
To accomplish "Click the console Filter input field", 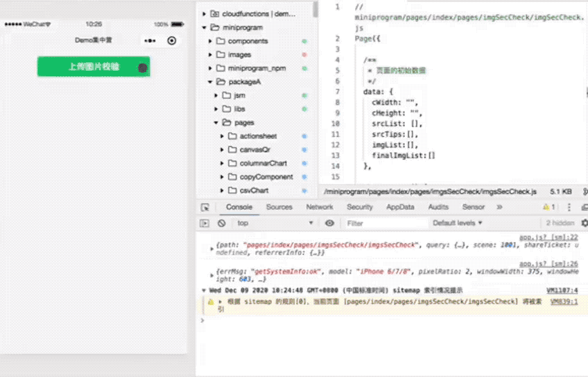I will (386, 223).
